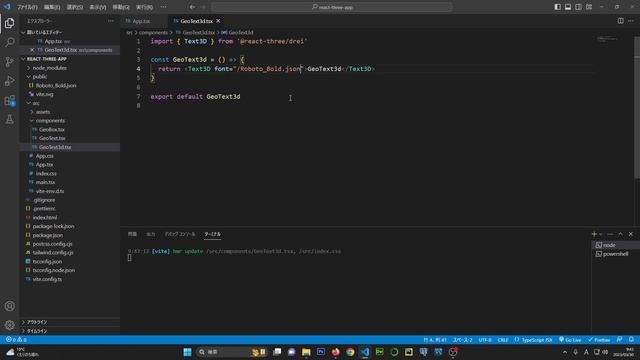The height and width of the screenshot is (360, 640).
Task: Click the new terminal plus icon
Action: (594, 234)
